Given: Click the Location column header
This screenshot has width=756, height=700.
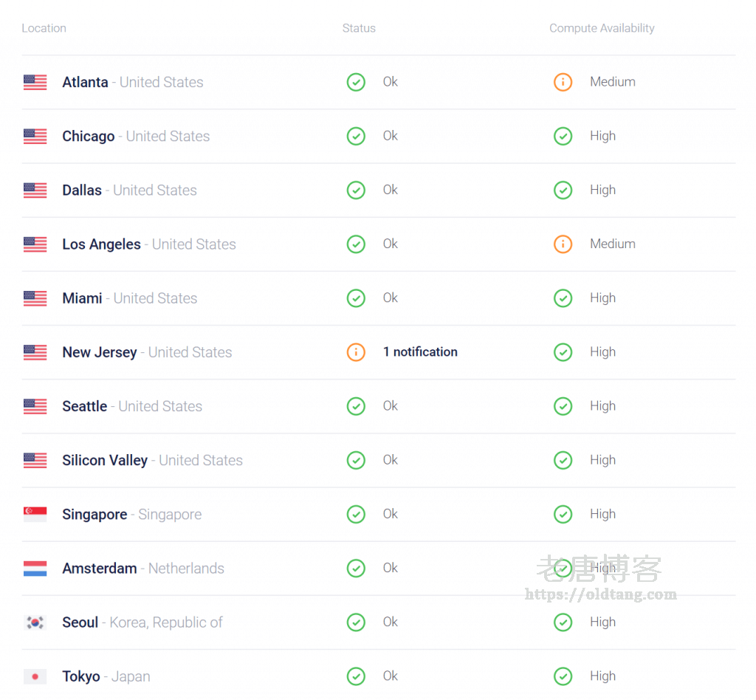Looking at the screenshot, I should 44,28.
